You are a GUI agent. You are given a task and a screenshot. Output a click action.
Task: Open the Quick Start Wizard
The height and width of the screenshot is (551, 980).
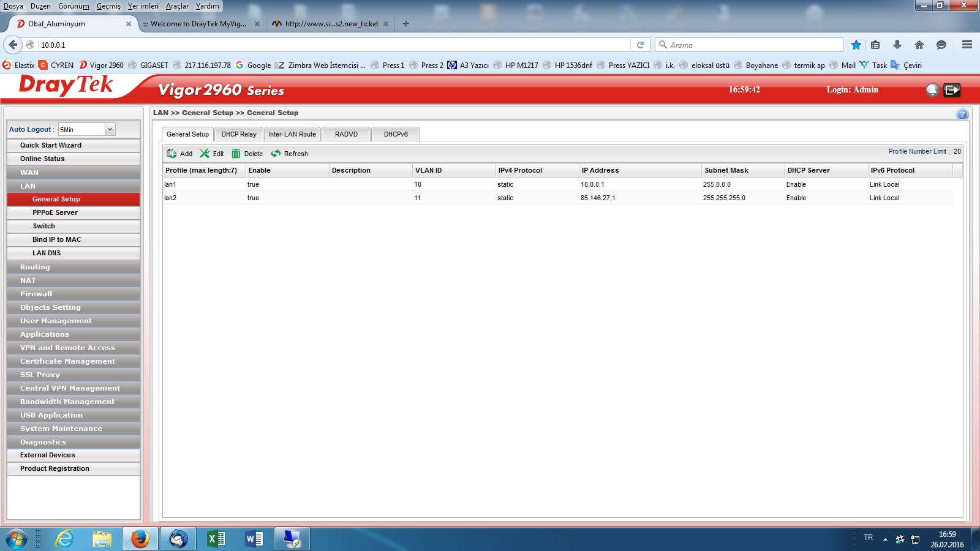(51, 145)
